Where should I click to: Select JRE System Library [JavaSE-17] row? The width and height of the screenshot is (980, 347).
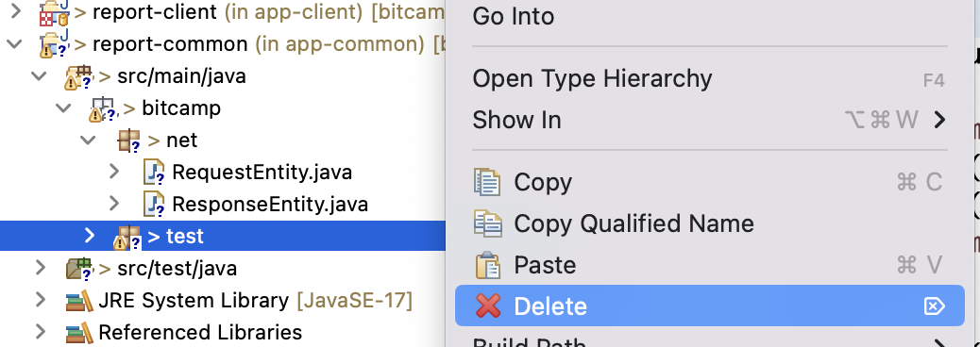coord(222,301)
